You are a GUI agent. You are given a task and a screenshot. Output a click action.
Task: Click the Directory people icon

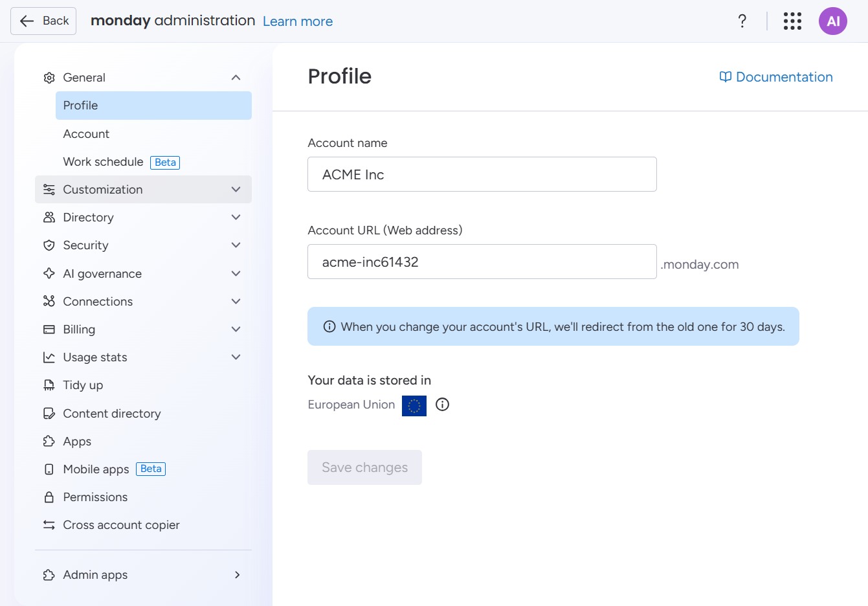(49, 218)
